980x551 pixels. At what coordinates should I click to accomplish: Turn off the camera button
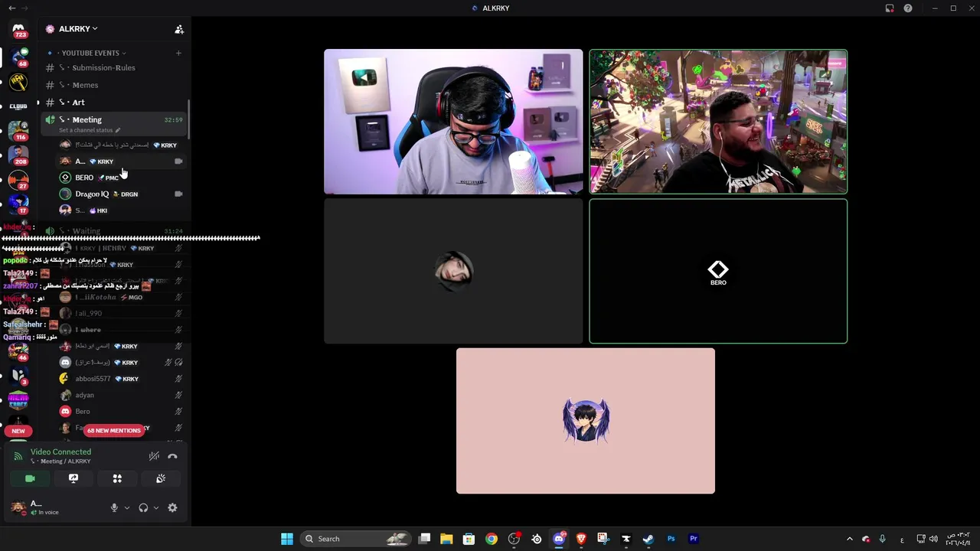30,478
